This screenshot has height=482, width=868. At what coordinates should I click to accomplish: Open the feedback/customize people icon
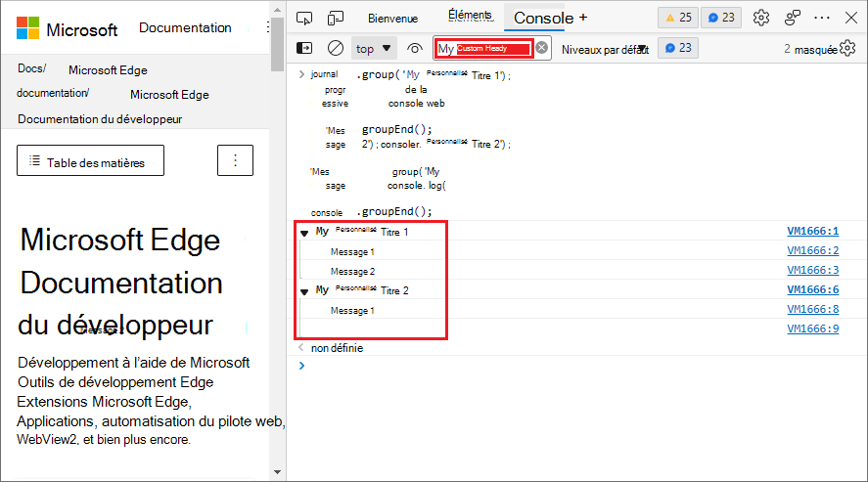click(793, 18)
